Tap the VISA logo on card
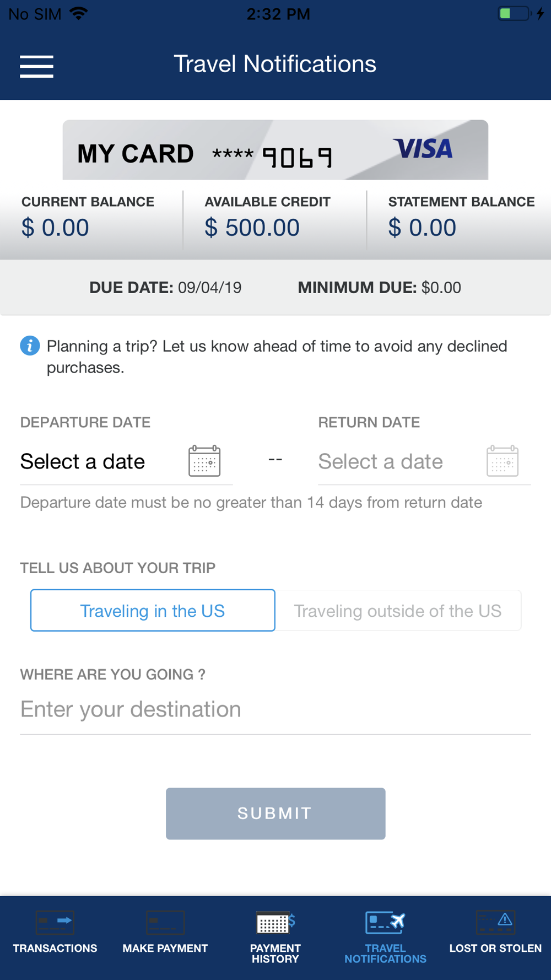The image size is (551, 980). click(x=423, y=149)
